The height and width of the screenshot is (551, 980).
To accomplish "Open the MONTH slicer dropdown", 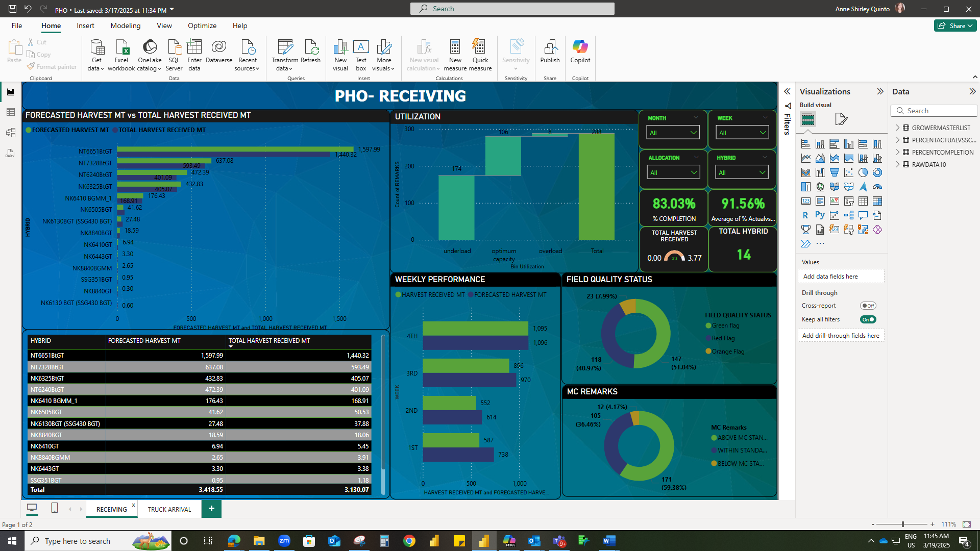I will [x=673, y=133].
